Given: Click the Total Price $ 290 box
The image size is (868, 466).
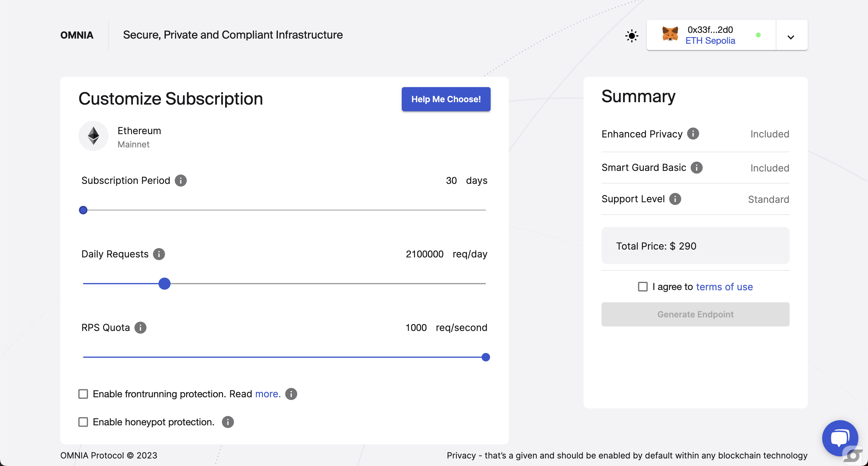Looking at the screenshot, I should [695, 246].
